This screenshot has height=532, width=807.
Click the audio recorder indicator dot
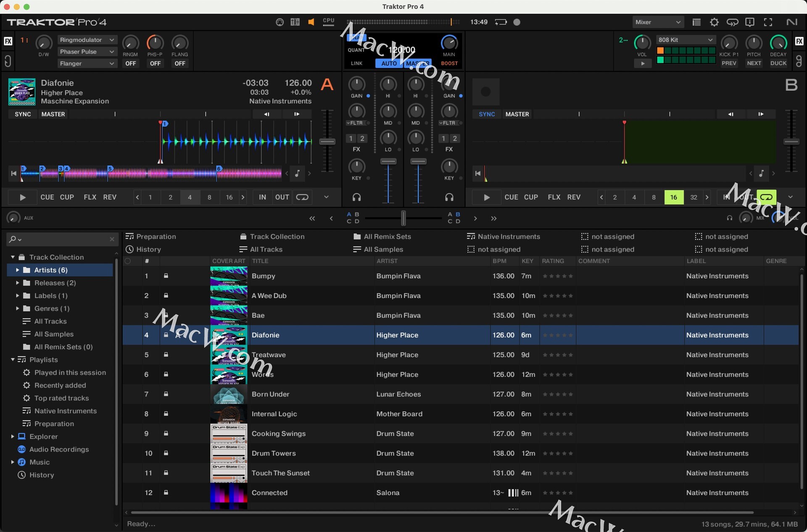point(517,22)
